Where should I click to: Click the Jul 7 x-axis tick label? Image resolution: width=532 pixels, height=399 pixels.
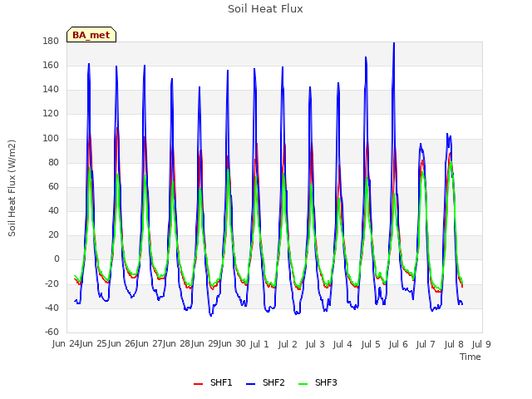(x=426, y=344)
